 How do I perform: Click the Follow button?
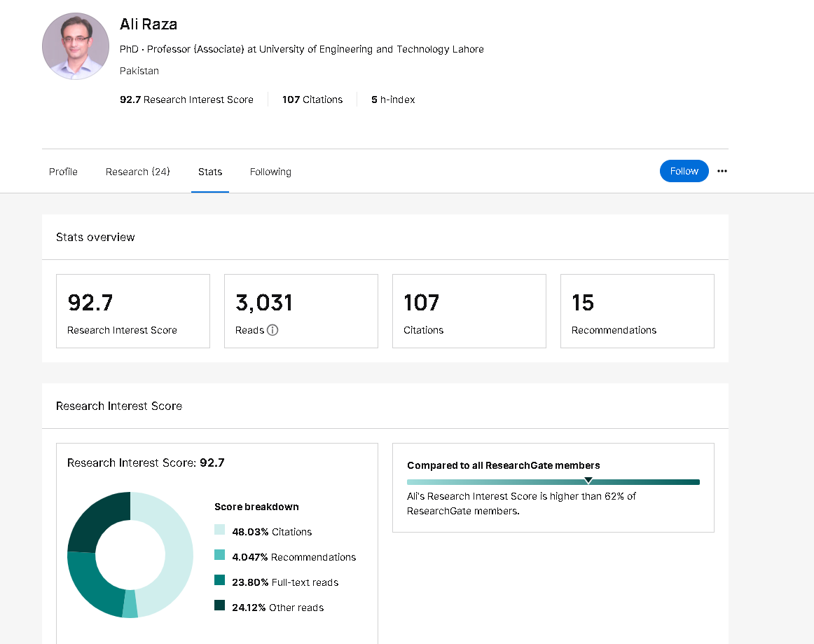click(684, 171)
